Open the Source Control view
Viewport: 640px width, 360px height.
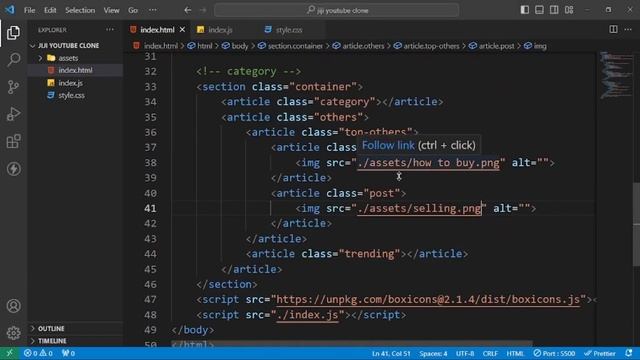[13, 87]
